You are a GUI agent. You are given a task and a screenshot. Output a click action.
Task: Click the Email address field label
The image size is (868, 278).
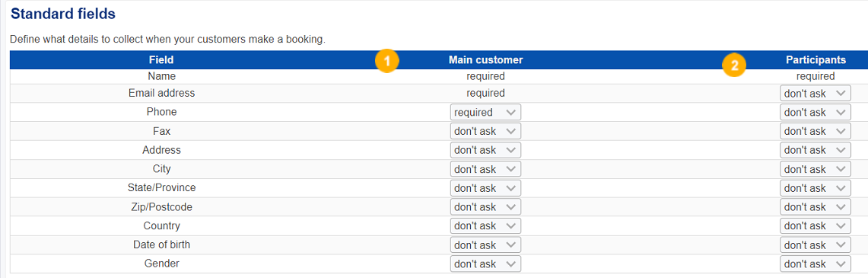(x=161, y=93)
